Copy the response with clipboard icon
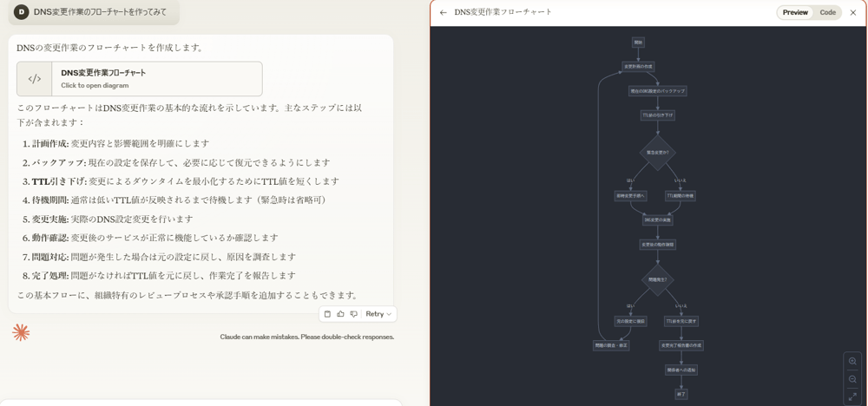The width and height of the screenshot is (868, 406). coord(327,314)
